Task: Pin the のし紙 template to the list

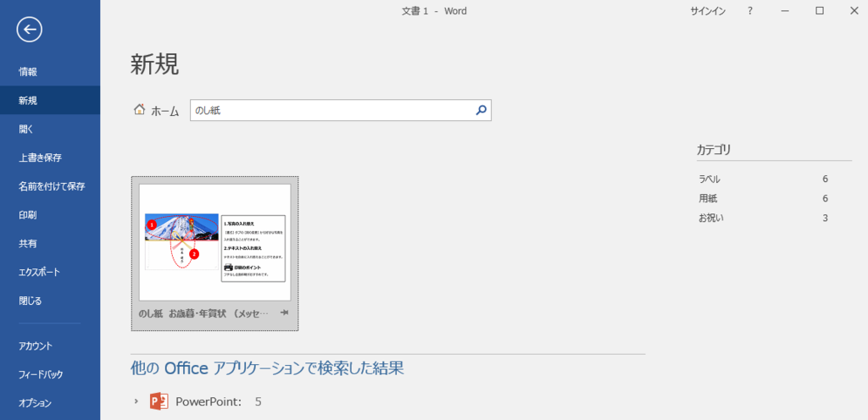Action: click(285, 312)
